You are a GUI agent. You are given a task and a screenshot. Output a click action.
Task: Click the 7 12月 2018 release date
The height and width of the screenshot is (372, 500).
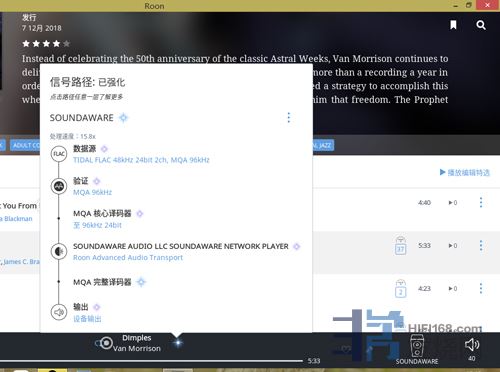[x=42, y=28]
